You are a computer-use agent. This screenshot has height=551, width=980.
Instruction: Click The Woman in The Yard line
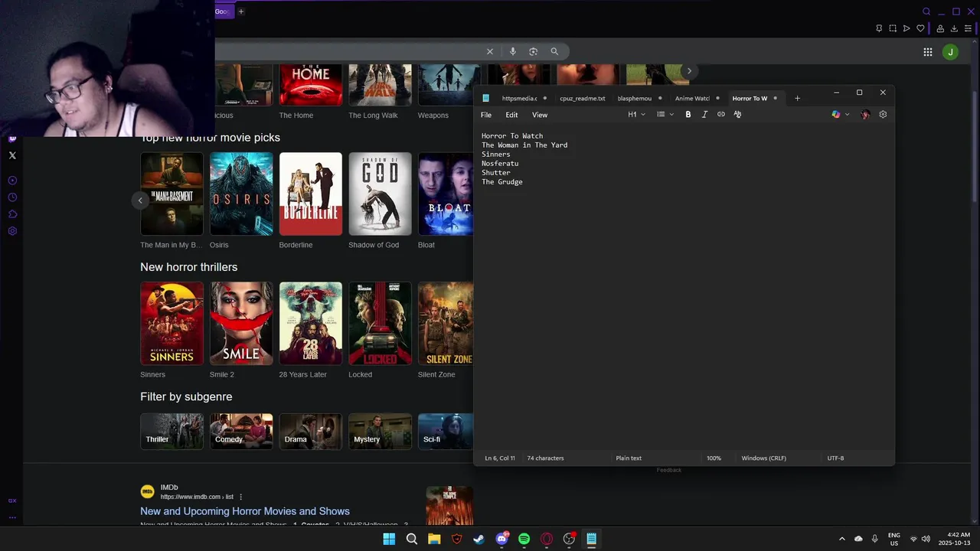click(x=524, y=145)
